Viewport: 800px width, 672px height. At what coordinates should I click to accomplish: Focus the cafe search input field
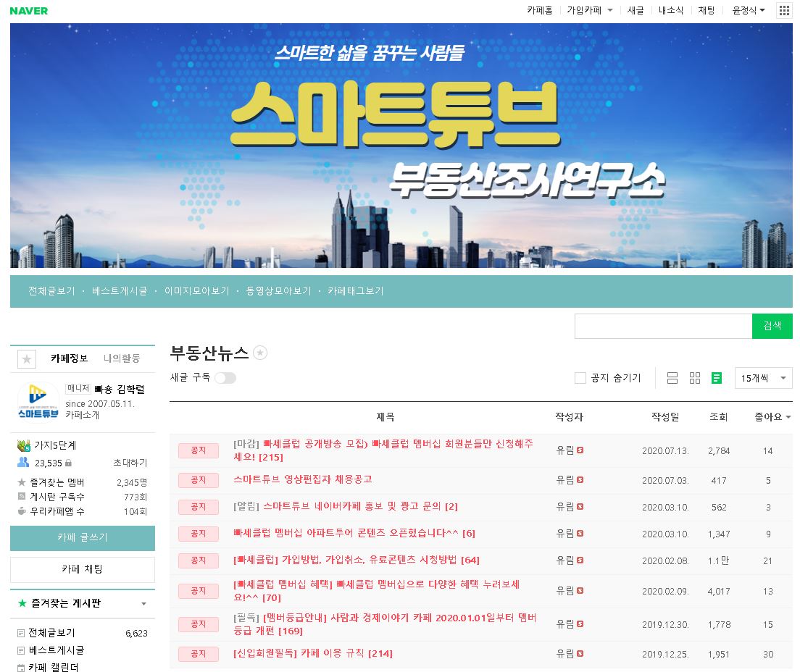click(x=663, y=326)
